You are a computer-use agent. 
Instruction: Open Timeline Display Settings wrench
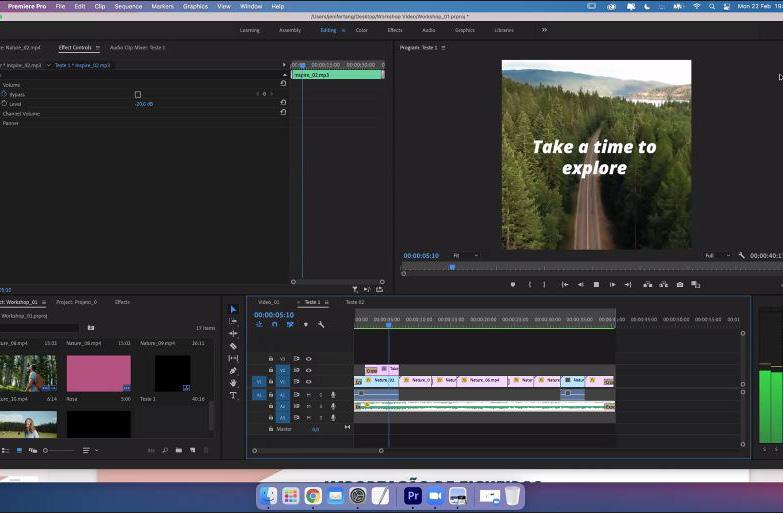[x=321, y=325]
